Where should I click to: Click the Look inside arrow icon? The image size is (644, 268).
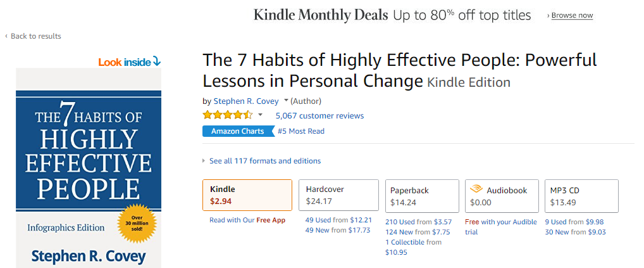157,61
